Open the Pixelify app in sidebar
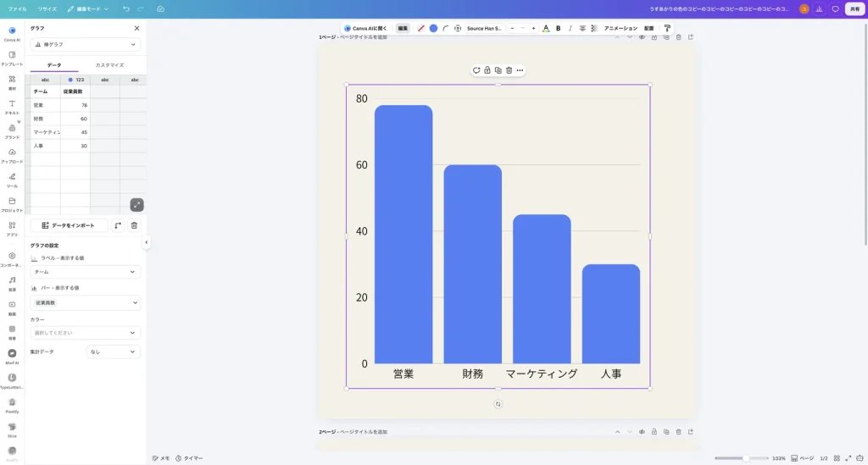The width and height of the screenshot is (868, 465). click(12, 405)
